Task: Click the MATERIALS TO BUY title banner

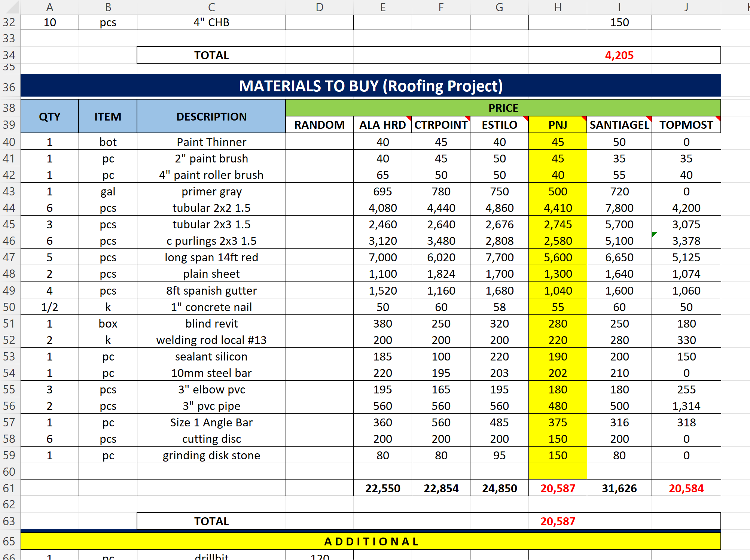Action: 371,86
